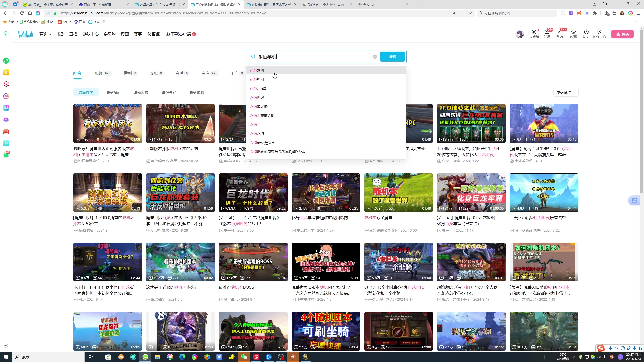Choose the 永恒万花筒佐助 suggestion

click(x=326, y=116)
